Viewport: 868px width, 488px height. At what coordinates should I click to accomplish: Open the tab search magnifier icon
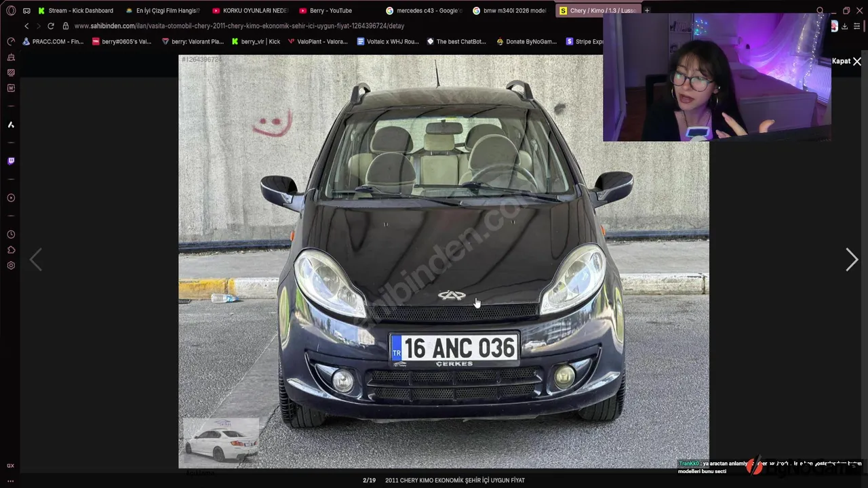click(x=820, y=11)
